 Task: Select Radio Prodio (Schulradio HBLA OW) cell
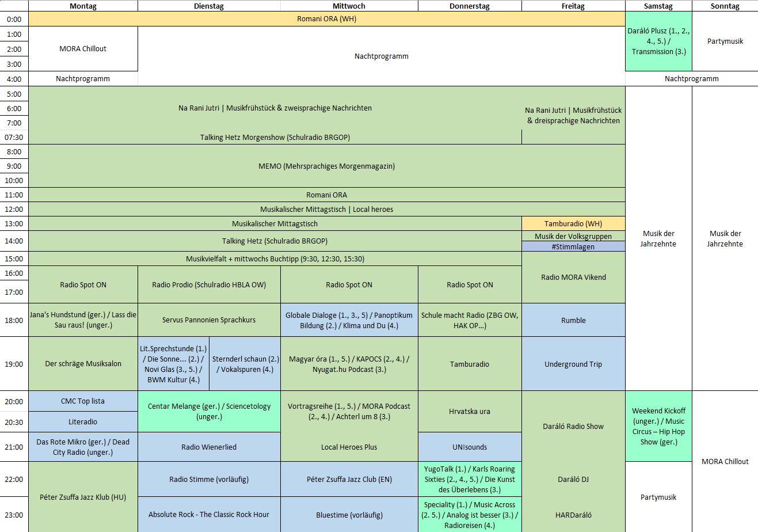(x=209, y=284)
